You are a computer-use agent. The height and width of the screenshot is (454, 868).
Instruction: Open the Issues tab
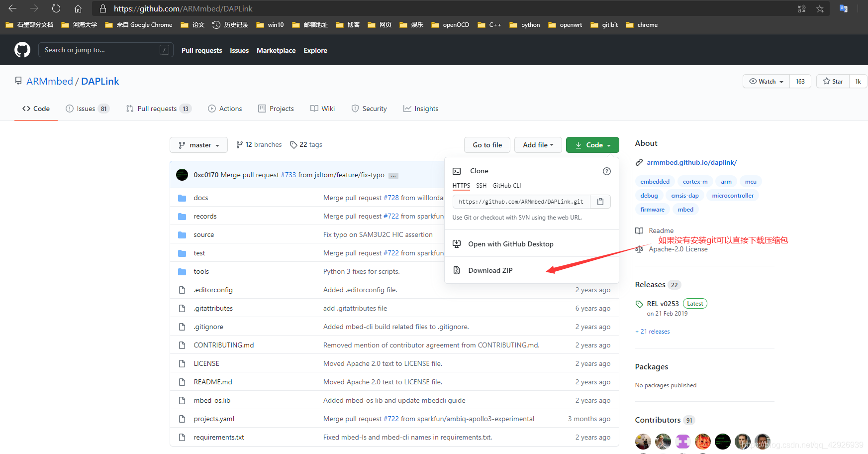pyautogui.click(x=88, y=109)
